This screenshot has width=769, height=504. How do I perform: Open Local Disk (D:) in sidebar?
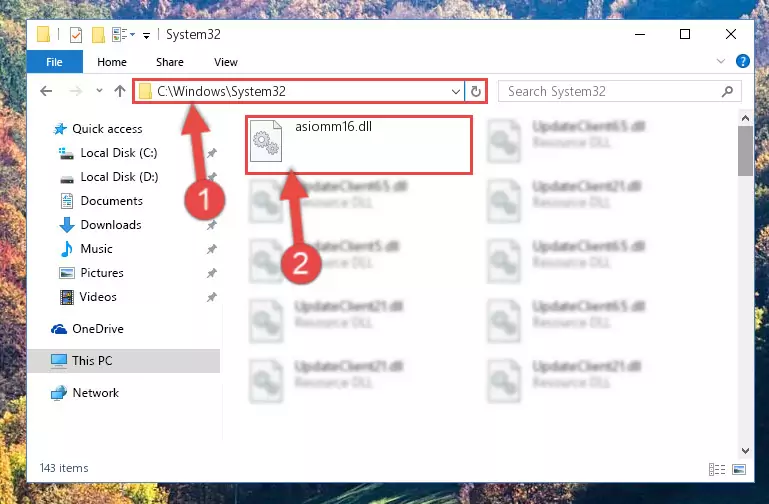click(x=119, y=177)
